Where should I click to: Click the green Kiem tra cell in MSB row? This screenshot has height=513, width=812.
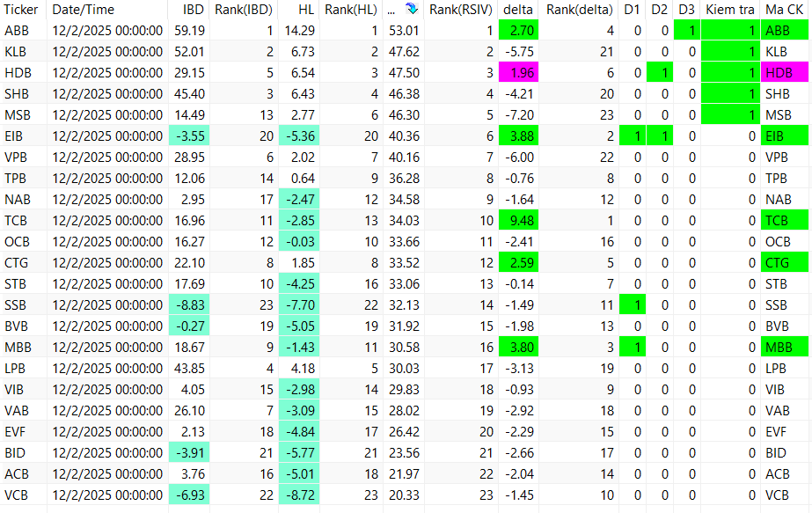(731, 115)
